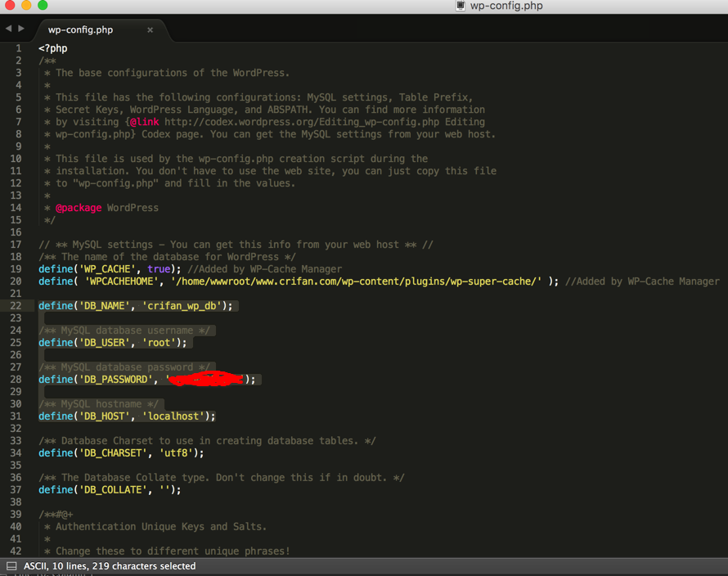Click the file icon in title bar

[x=460, y=6]
